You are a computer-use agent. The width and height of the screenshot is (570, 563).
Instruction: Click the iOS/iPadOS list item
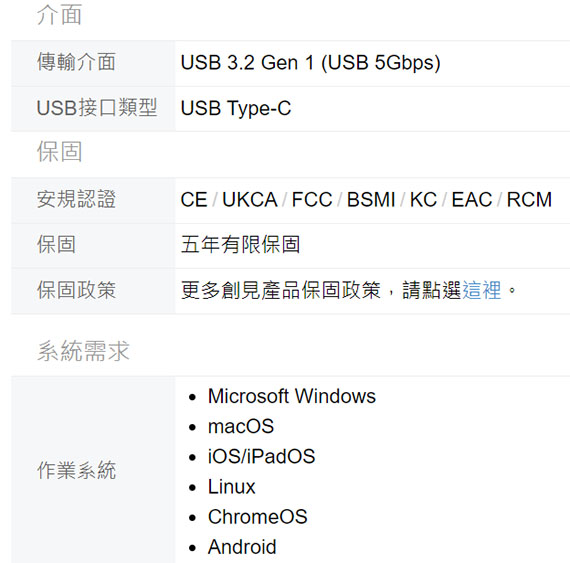[261, 457]
